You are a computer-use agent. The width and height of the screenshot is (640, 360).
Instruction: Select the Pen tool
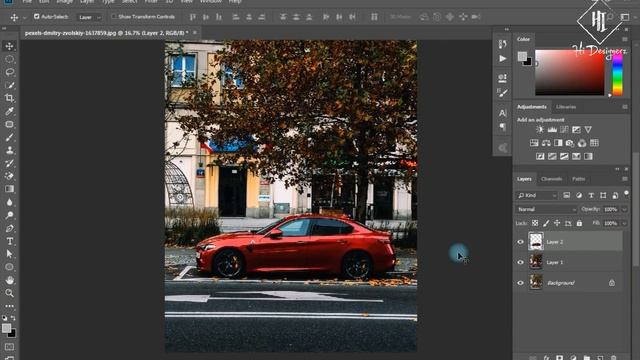[x=9, y=228]
